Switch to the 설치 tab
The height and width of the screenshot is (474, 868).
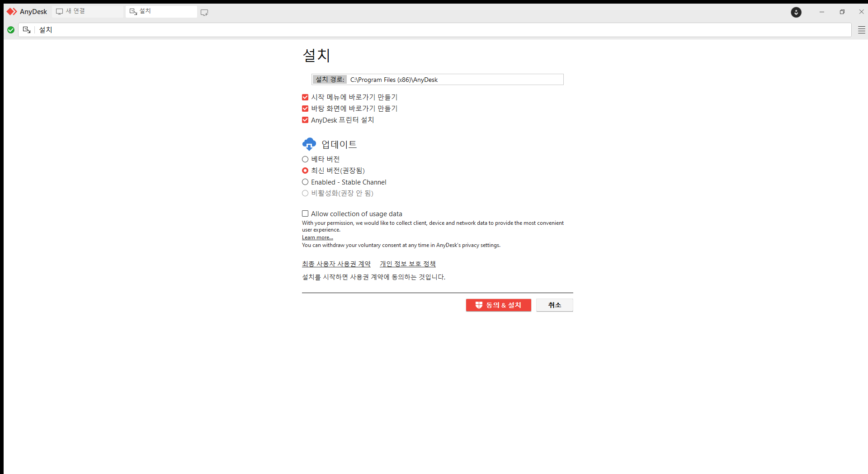tap(161, 11)
